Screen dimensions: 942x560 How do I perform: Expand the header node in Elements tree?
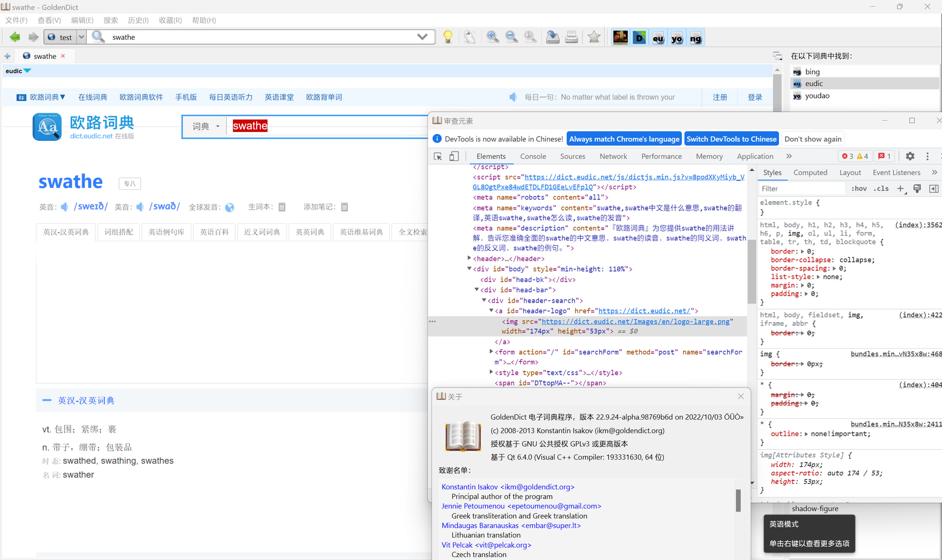pyautogui.click(x=469, y=258)
